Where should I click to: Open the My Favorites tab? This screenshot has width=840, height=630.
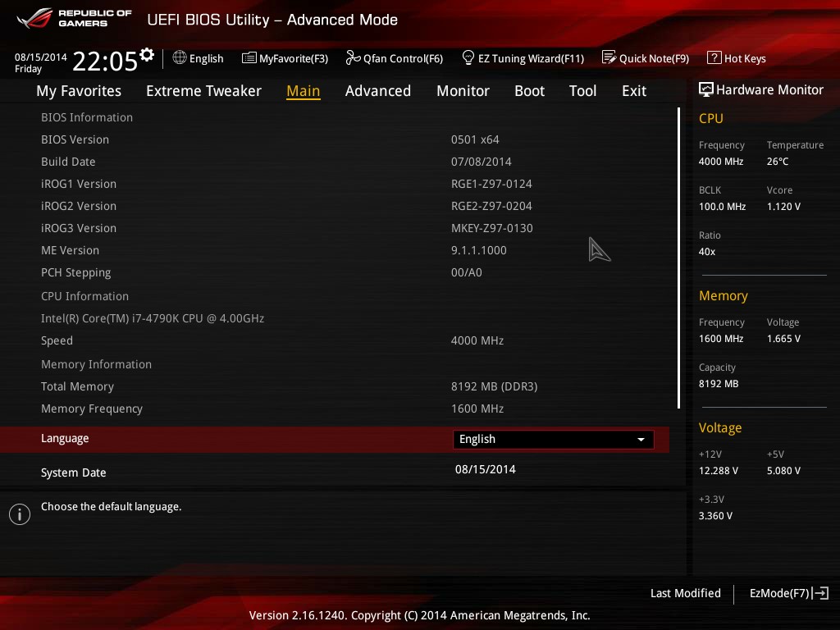79,91
